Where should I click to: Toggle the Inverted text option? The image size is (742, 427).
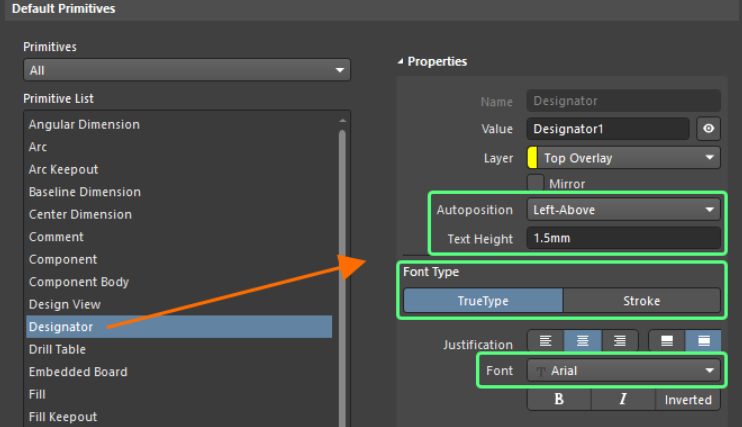point(688,400)
